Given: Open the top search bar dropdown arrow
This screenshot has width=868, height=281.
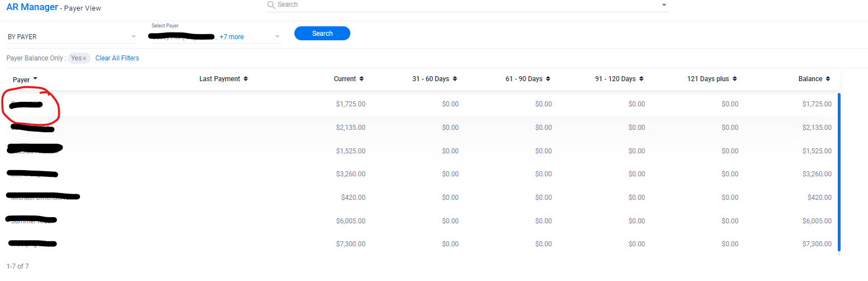Looking at the screenshot, I should (x=664, y=5).
